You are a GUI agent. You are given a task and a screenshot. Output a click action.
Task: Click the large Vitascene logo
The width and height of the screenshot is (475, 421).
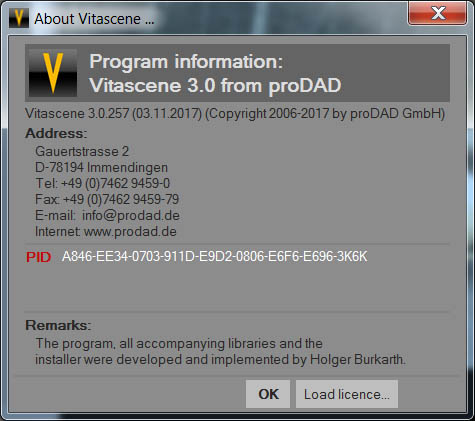[53, 73]
